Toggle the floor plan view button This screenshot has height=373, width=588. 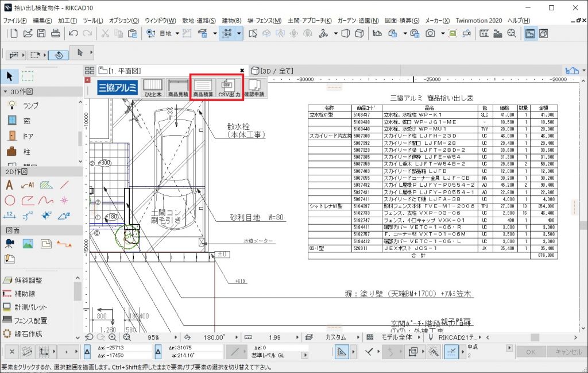coord(530,33)
